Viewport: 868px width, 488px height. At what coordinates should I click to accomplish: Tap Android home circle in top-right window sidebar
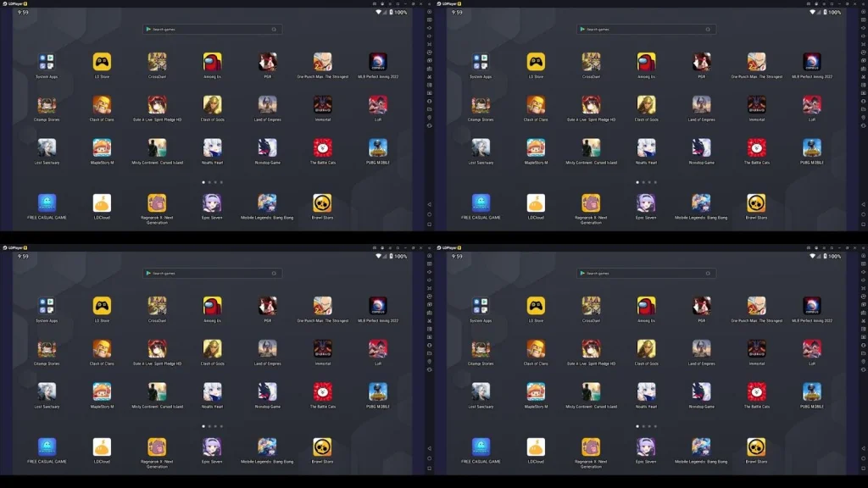[863, 214]
